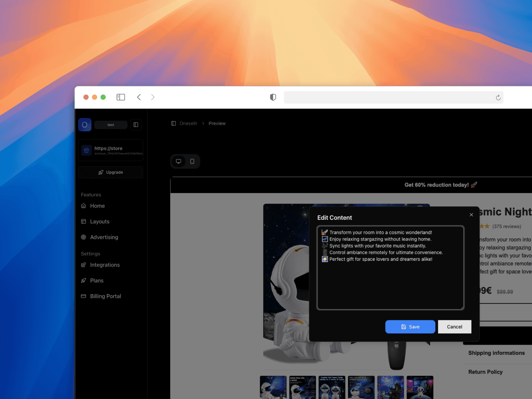Click the Preview breadcrumb

(217, 123)
